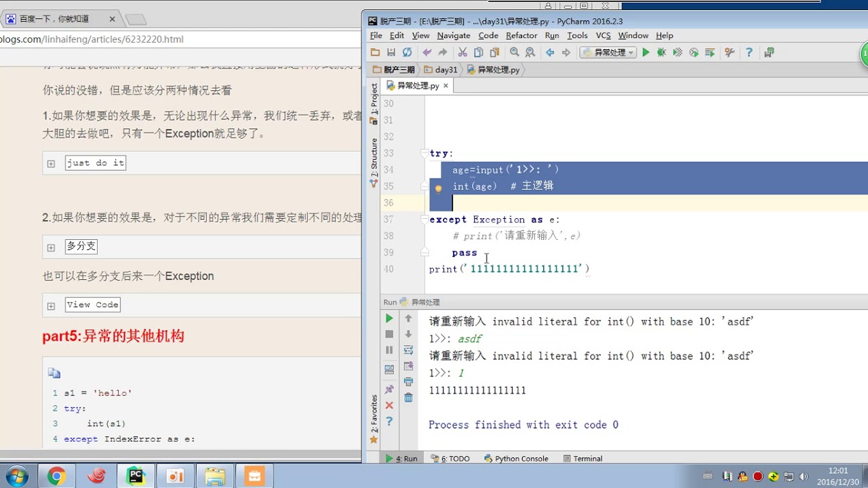This screenshot has width=868, height=488.
Task: Collapse the try block fold marker
Action: (x=424, y=153)
